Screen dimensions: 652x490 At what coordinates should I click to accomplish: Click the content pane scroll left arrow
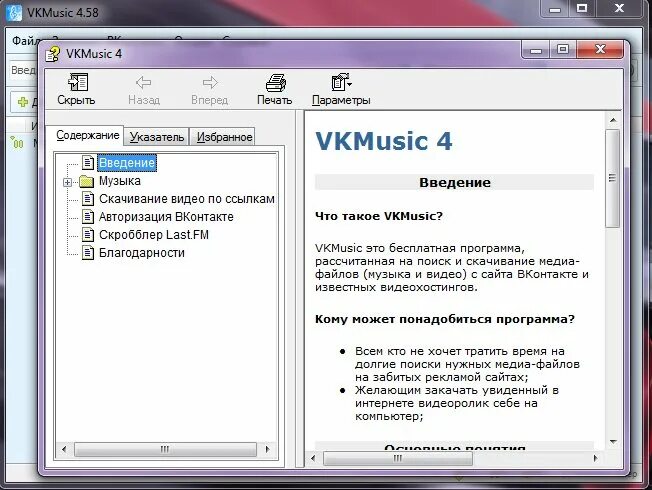[313, 458]
